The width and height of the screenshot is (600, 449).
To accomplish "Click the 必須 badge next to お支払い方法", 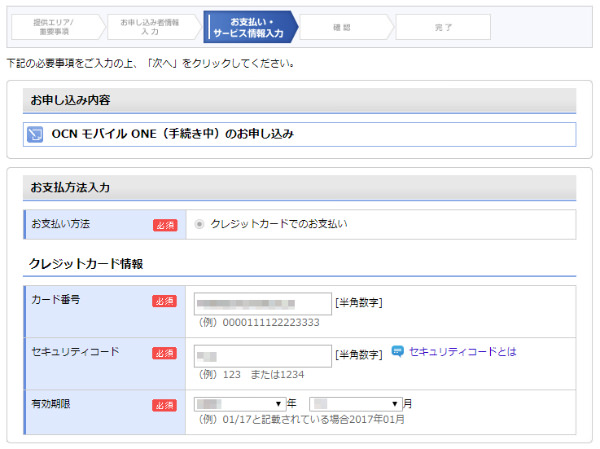I will [x=165, y=225].
